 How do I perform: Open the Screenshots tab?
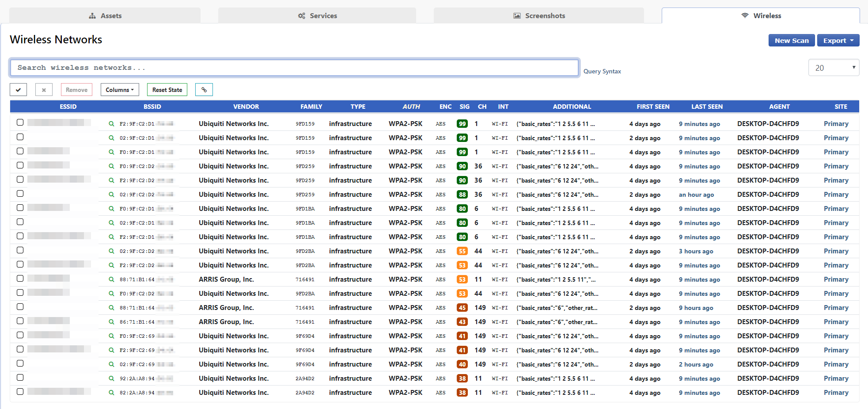[x=539, y=16]
